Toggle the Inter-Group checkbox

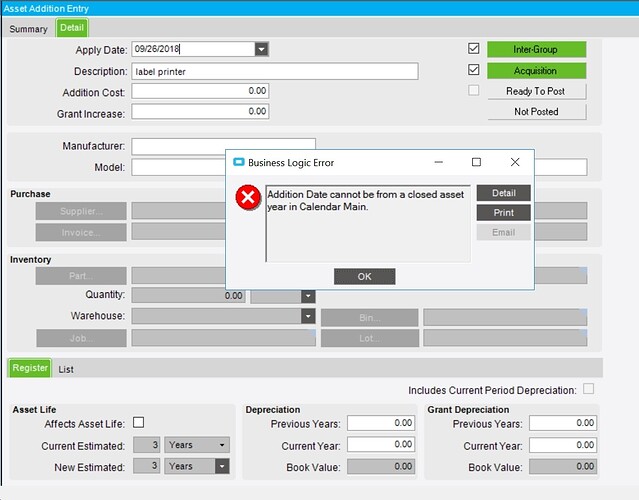click(474, 48)
